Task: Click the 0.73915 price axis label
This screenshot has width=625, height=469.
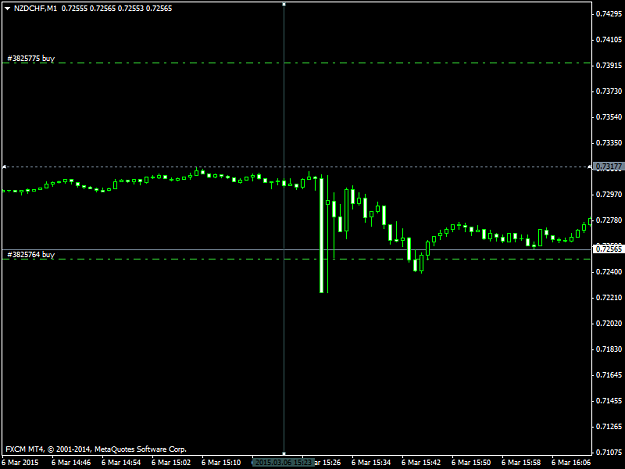Action: click(609, 65)
